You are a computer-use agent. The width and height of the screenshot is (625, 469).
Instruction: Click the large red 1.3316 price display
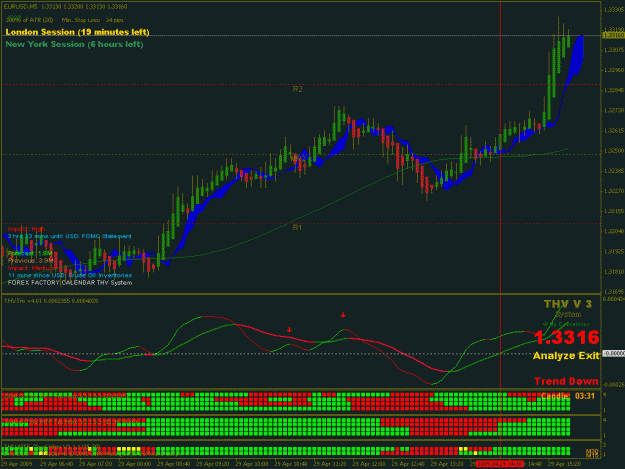pyautogui.click(x=566, y=338)
